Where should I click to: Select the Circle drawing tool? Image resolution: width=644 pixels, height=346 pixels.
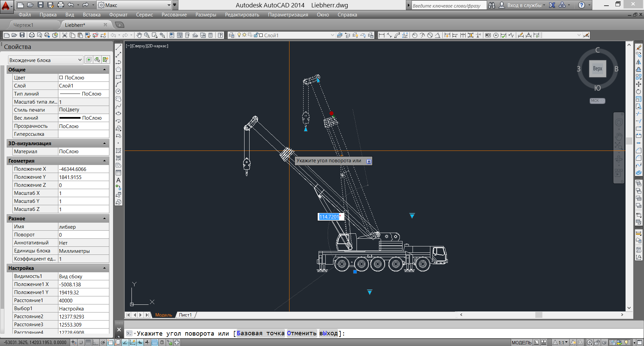tap(118, 92)
